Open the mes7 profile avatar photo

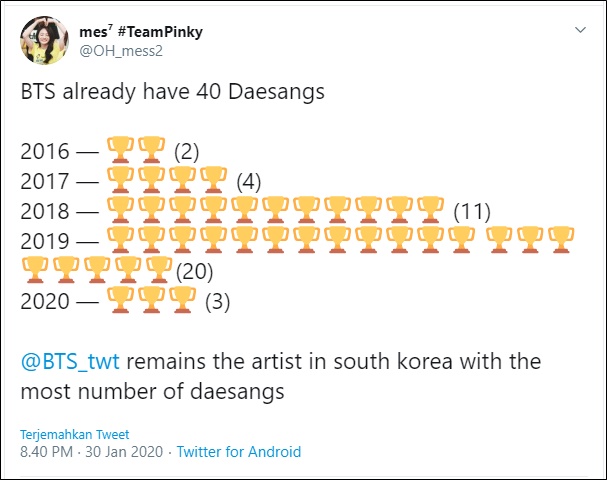(45, 40)
